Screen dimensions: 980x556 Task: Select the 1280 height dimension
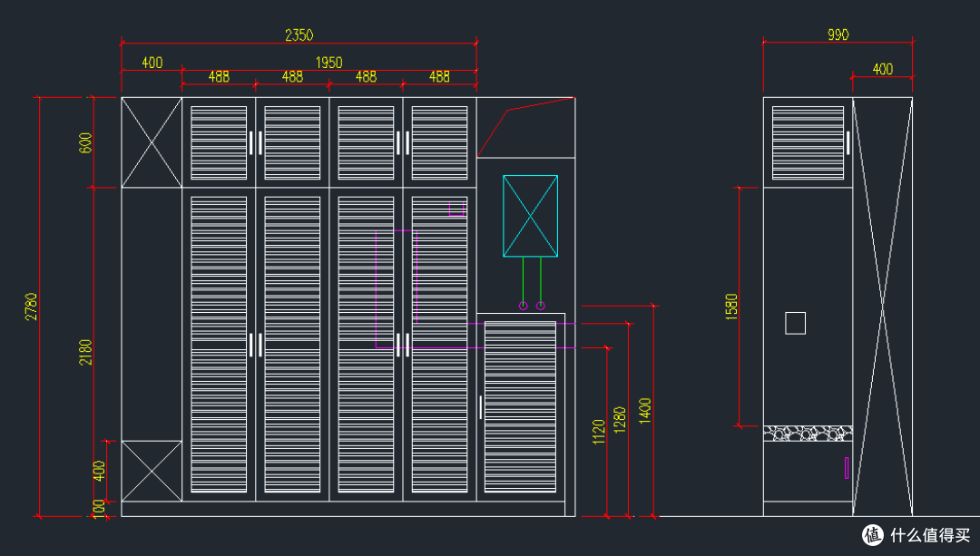(x=620, y=420)
